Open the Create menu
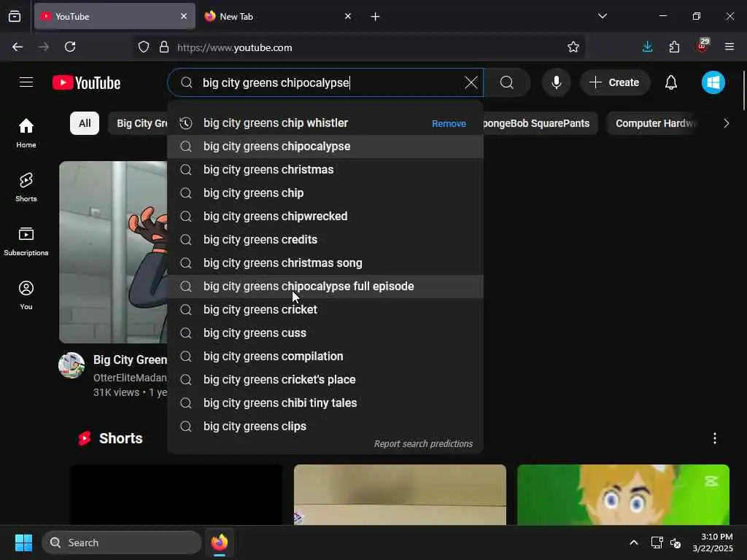 pyautogui.click(x=614, y=82)
